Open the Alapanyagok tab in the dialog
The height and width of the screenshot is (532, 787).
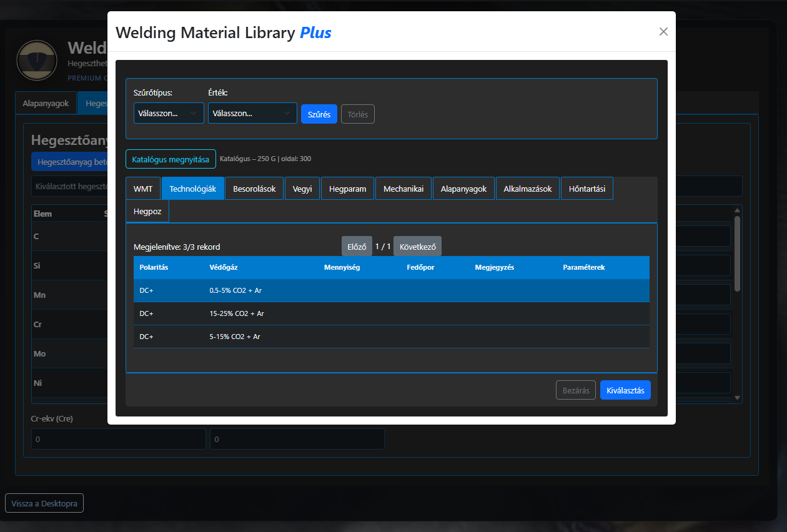pos(463,189)
